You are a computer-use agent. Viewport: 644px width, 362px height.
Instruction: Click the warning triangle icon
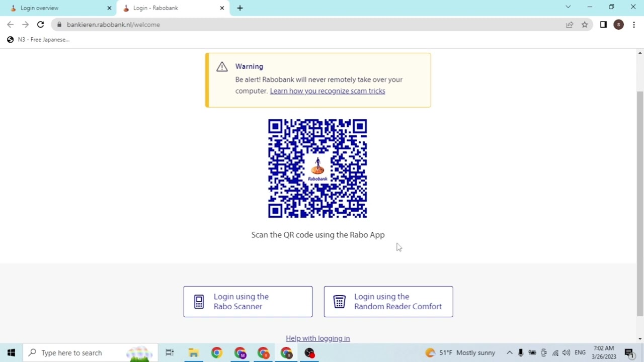[x=222, y=67]
